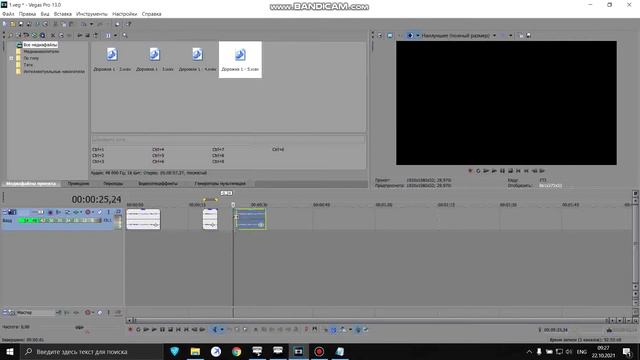Insert a marker from the timeline toolbar

click(306, 329)
